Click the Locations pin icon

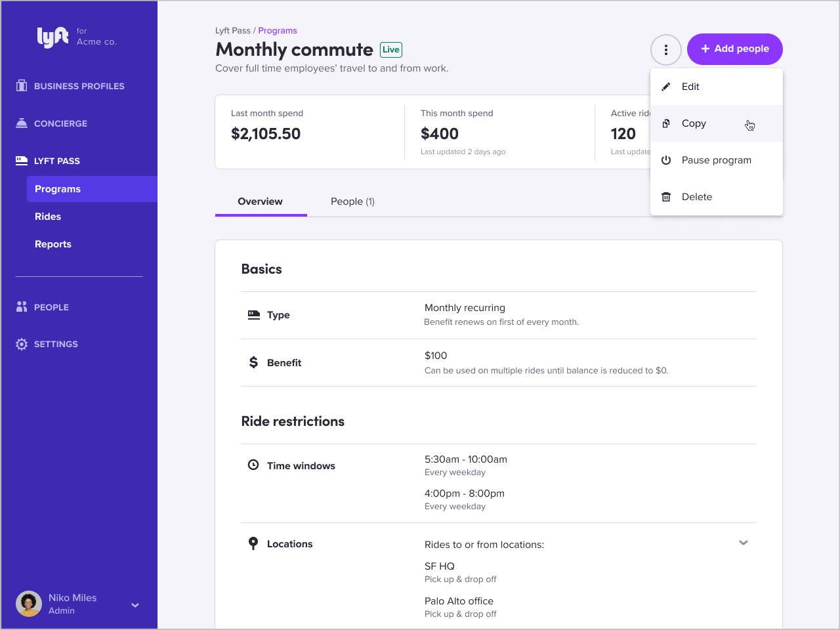coord(253,543)
